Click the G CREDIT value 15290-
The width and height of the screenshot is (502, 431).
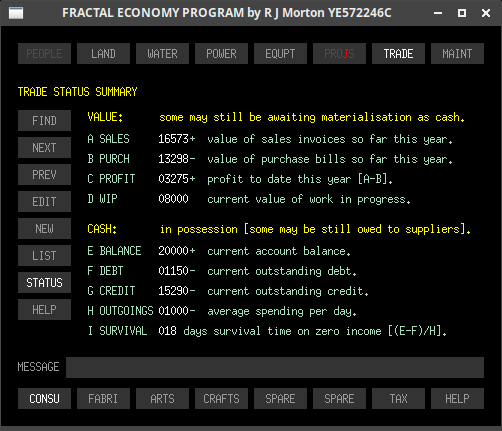pyautogui.click(x=177, y=291)
